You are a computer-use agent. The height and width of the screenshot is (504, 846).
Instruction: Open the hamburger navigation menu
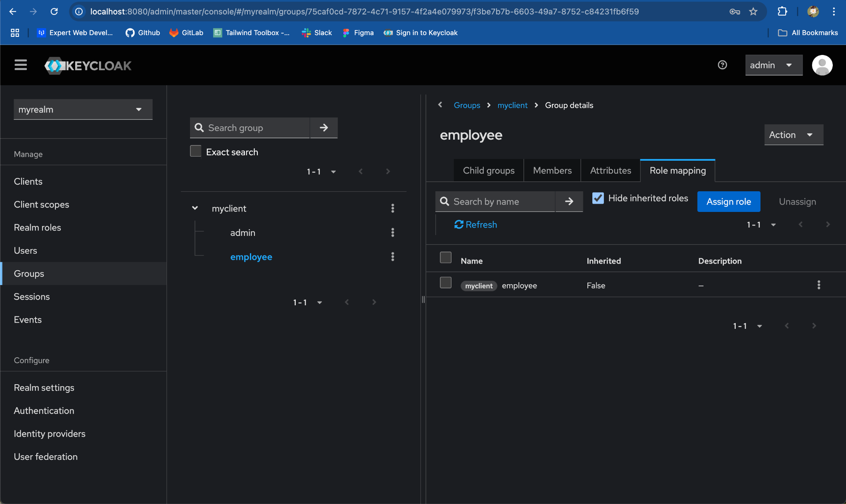[x=21, y=65]
